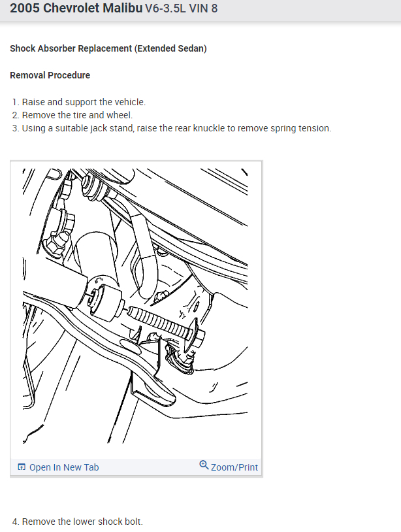Click the Zoom/Print magnifier icon

[204, 465]
